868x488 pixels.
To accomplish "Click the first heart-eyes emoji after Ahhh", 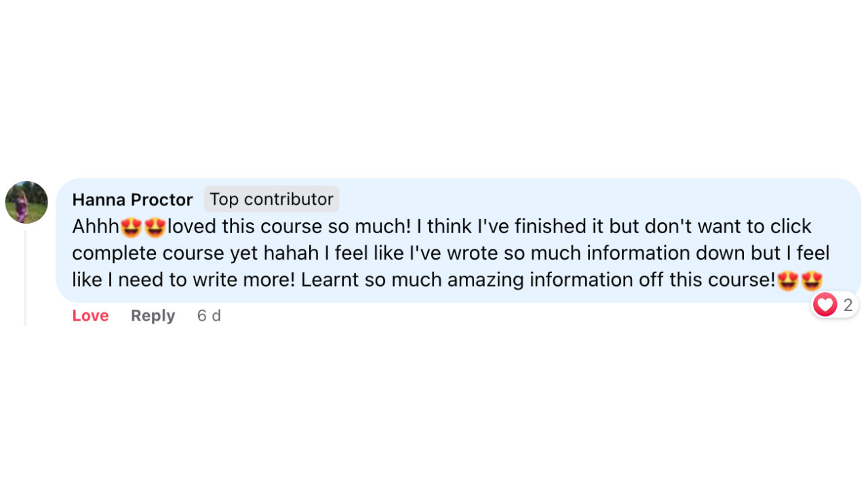I will 130,227.
